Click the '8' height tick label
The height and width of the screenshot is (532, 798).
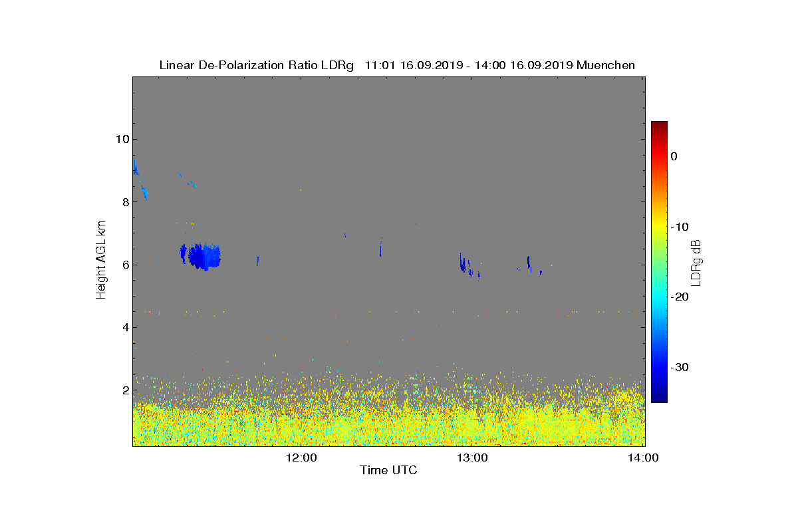[x=125, y=201]
